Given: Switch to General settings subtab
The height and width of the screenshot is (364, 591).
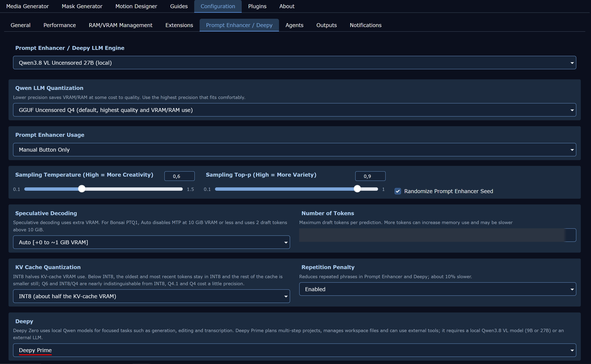Looking at the screenshot, I should [x=20, y=25].
